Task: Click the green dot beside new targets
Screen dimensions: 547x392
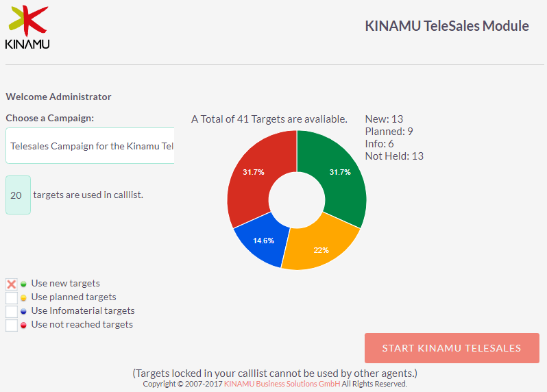Action: (23, 284)
